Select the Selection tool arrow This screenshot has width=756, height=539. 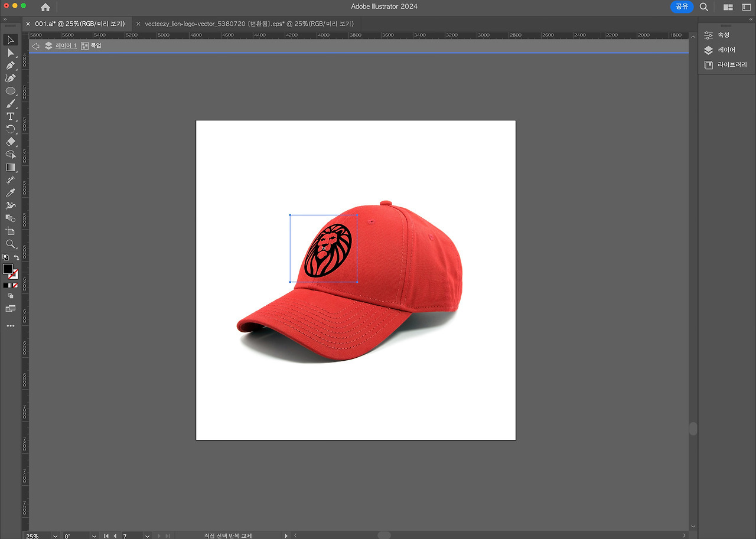coord(10,40)
